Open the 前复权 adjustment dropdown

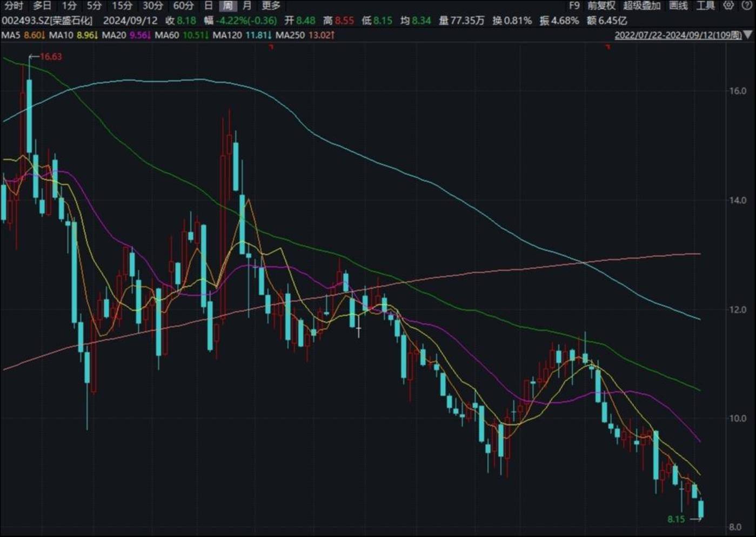click(x=601, y=5)
